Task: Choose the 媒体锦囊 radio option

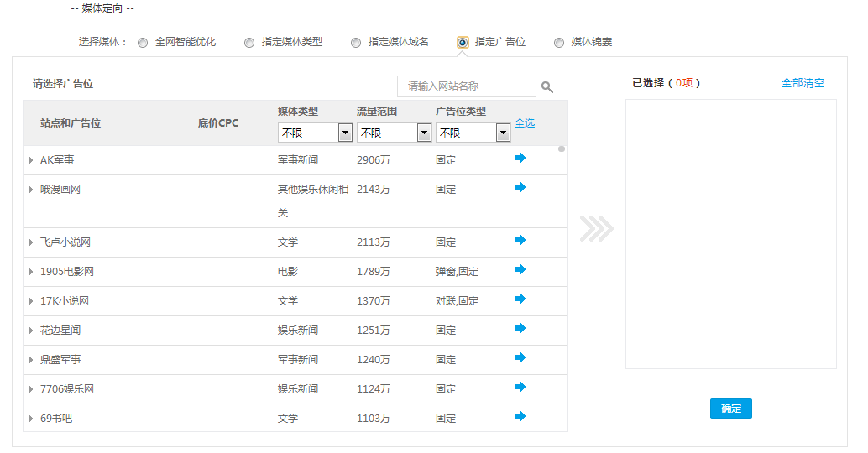Action: (559, 43)
